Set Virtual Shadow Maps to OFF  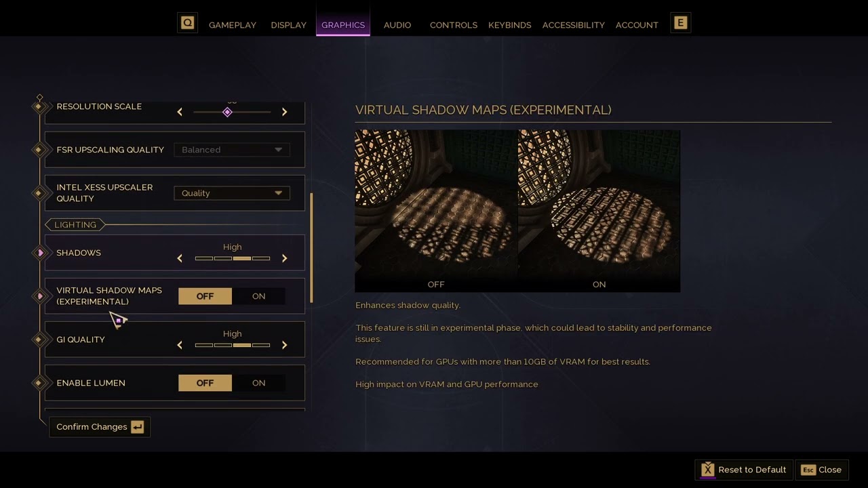pos(205,296)
